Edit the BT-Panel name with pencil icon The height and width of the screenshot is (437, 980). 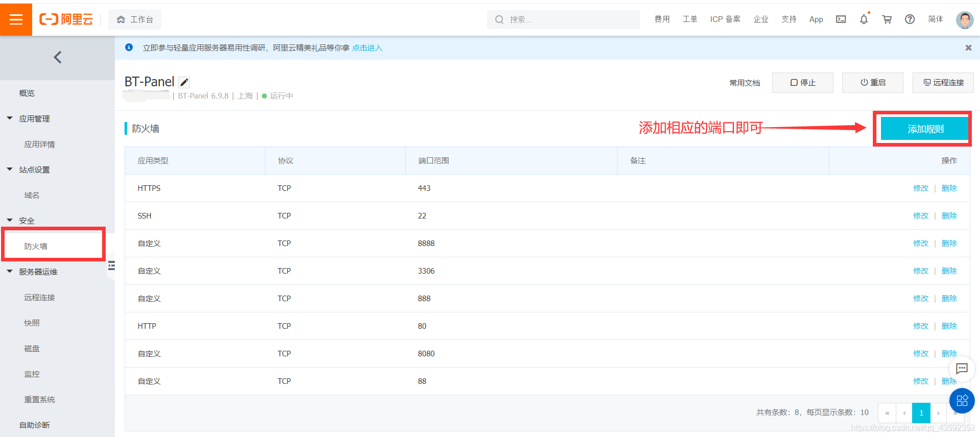click(x=184, y=82)
